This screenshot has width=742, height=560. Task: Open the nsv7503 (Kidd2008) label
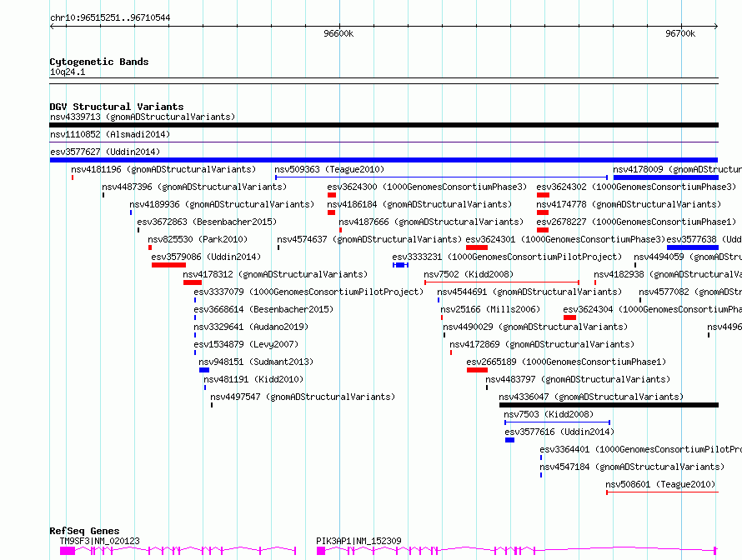pyautogui.click(x=549, y=414)
